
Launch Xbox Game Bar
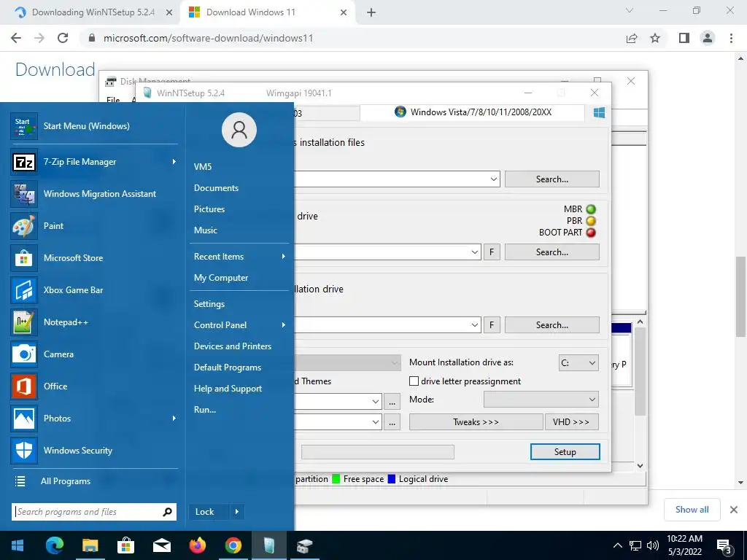pos(94,290)
